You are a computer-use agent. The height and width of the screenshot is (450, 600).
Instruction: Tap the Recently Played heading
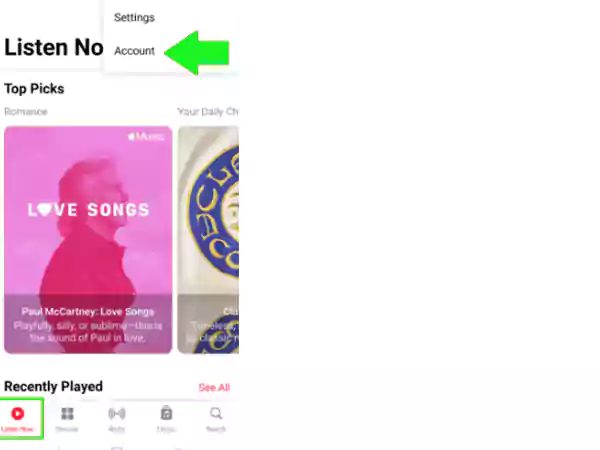[53, 386]
